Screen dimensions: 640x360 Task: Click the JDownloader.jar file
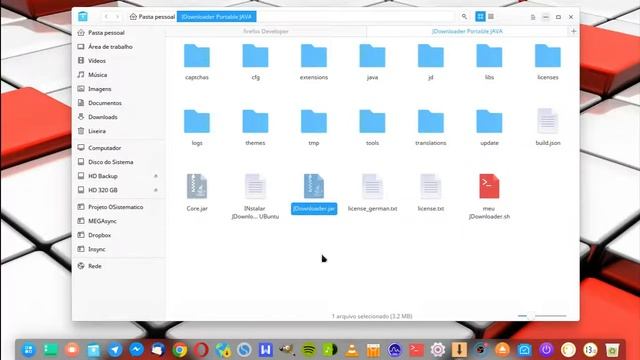pyautogui.click(x=314, y=187)
